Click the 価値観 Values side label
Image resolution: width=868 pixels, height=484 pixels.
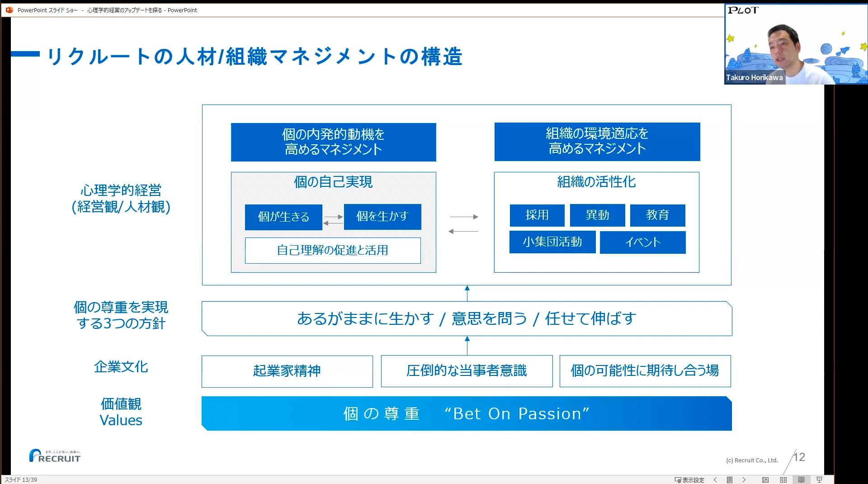[121, 412]
